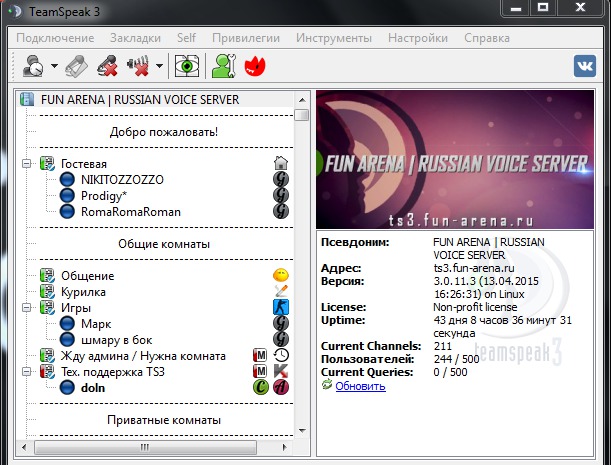Open the Настройки menu

tap(417, 38)
